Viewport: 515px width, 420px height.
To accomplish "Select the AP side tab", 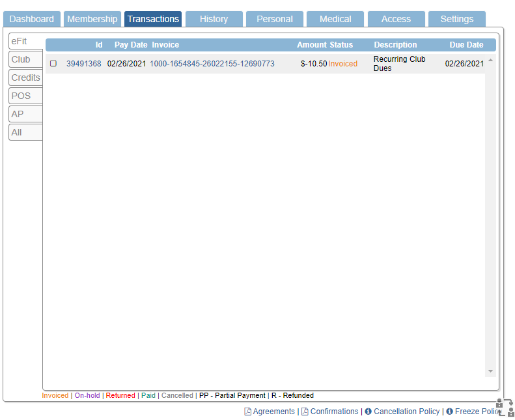I will point(25,114).
